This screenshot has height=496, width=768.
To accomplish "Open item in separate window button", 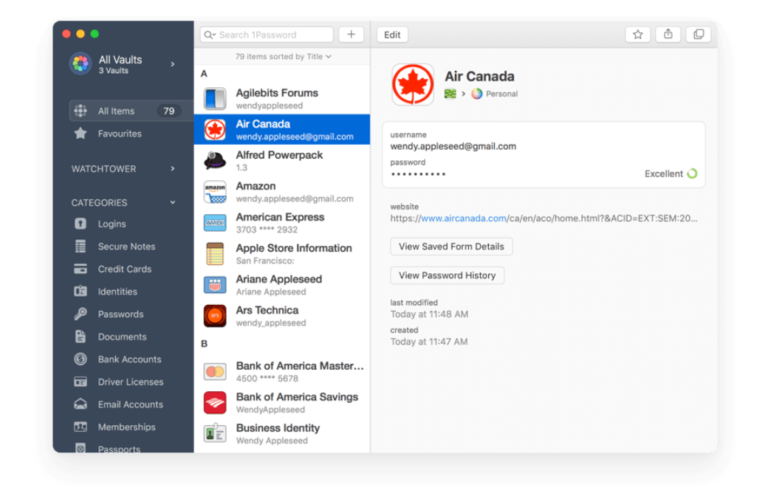I will (698, 34).
